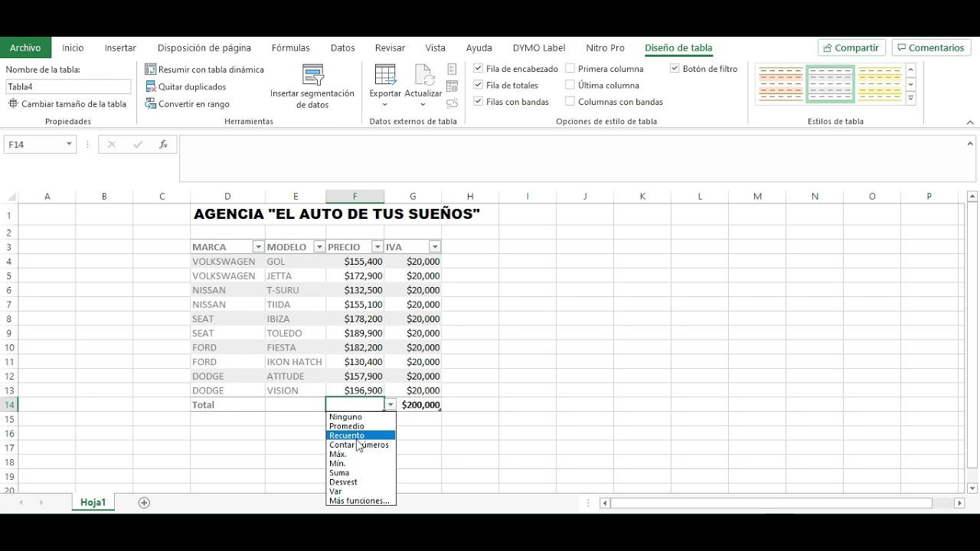980x551 pixels.
Task: Open the PRECIO column filter dropdown
Action: 377,247
